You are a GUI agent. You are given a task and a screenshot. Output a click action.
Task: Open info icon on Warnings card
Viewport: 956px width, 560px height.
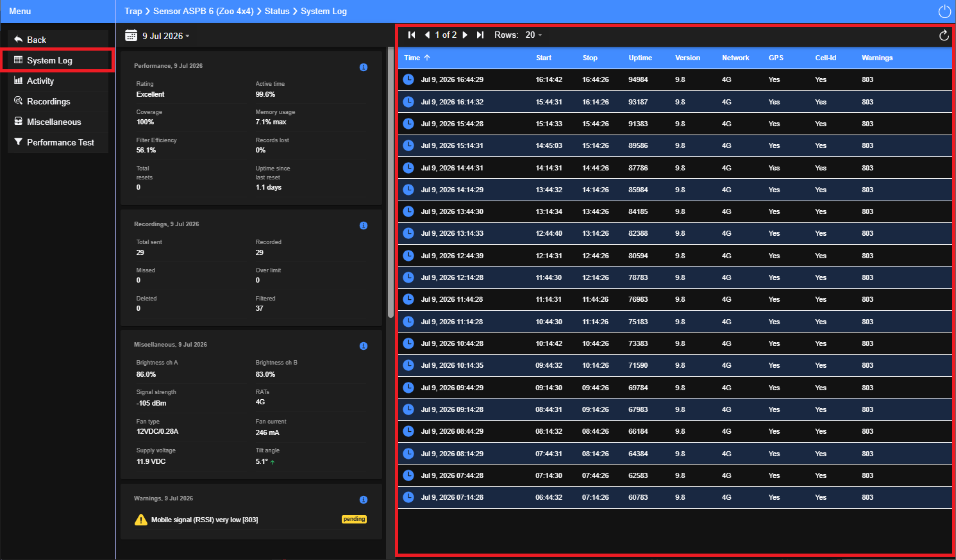pos(364,500)
